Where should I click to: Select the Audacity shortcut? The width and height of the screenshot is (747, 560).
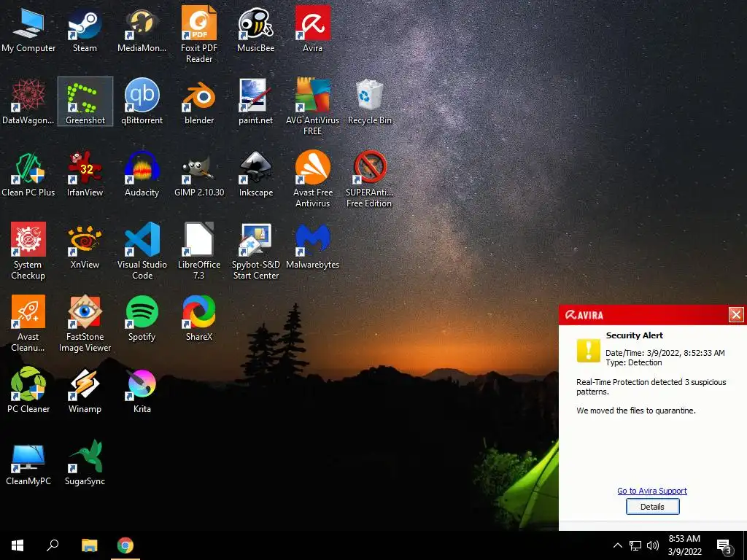click(142, 174)
